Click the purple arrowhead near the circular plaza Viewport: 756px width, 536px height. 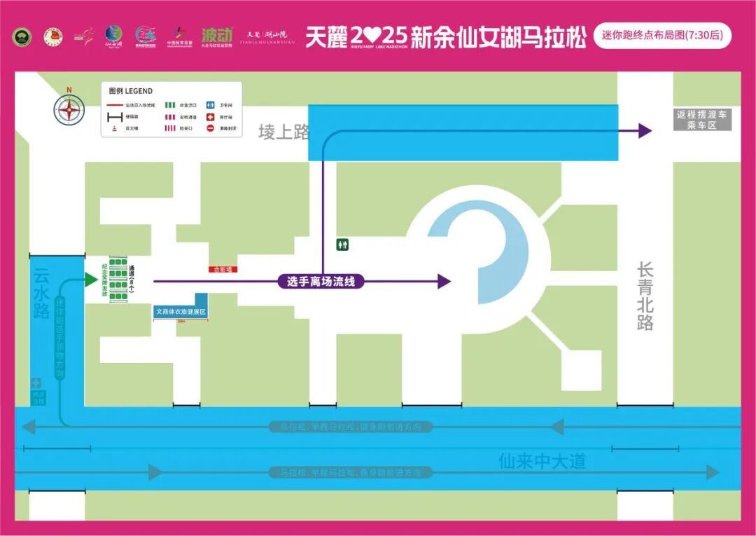[x=444, y=281]
